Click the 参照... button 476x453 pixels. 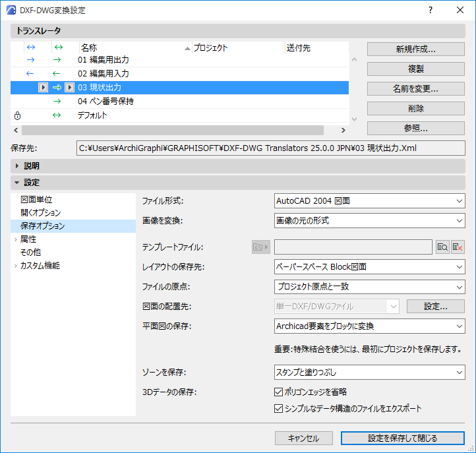pyautogui.click(x=415, y=128)
